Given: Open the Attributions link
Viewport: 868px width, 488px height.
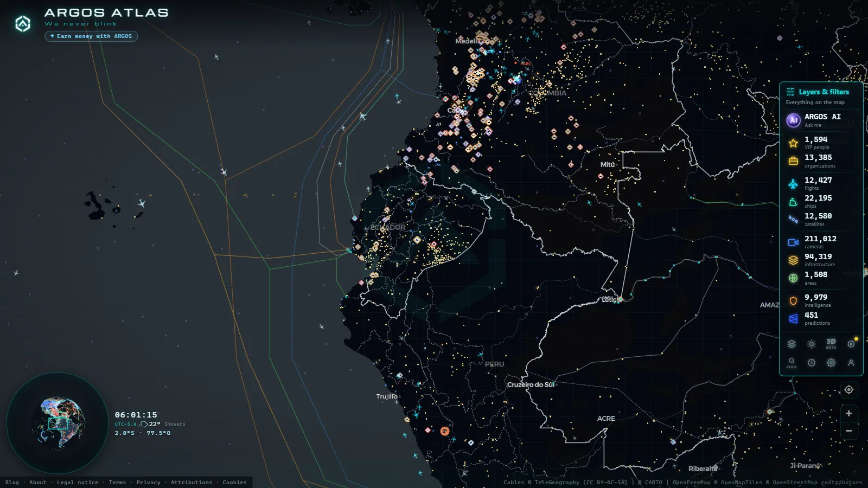Looking at the screenshot, I should pos(192,483).
